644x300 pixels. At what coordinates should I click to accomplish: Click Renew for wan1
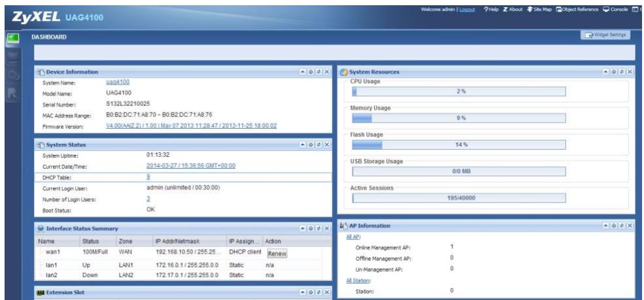[x=277, y=254]
